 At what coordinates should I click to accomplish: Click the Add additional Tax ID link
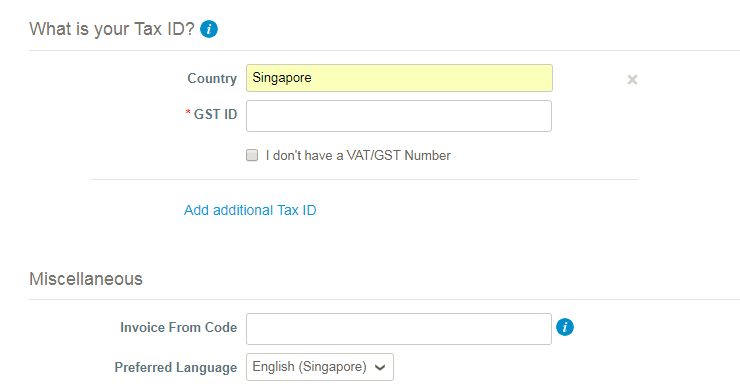(250, 210)
